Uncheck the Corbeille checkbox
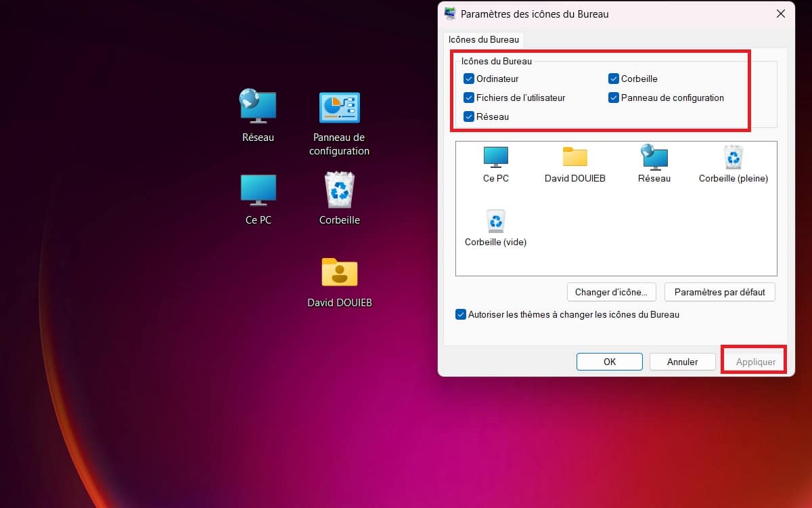Image resolution: width=812 pixels, height=508 pixels. (614, 79)
